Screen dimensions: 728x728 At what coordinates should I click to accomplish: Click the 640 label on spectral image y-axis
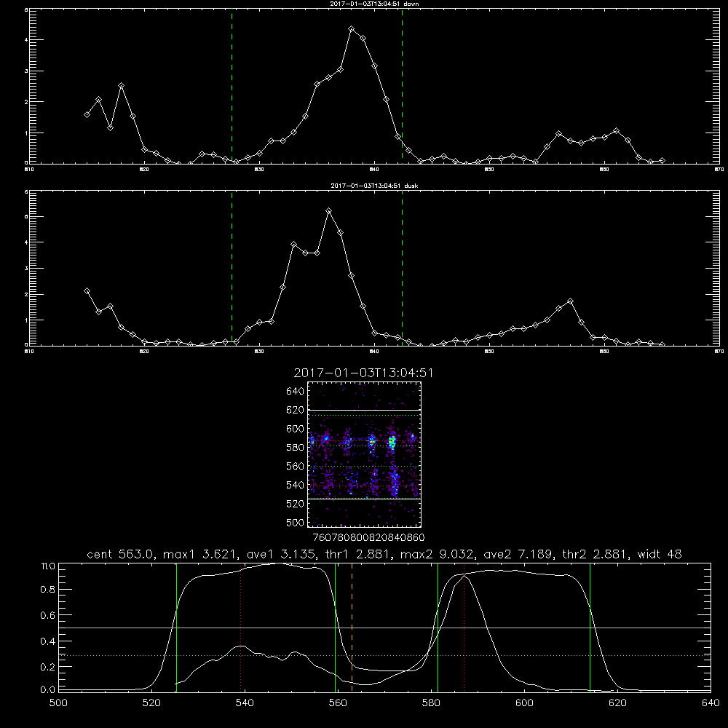coord(296,392)
